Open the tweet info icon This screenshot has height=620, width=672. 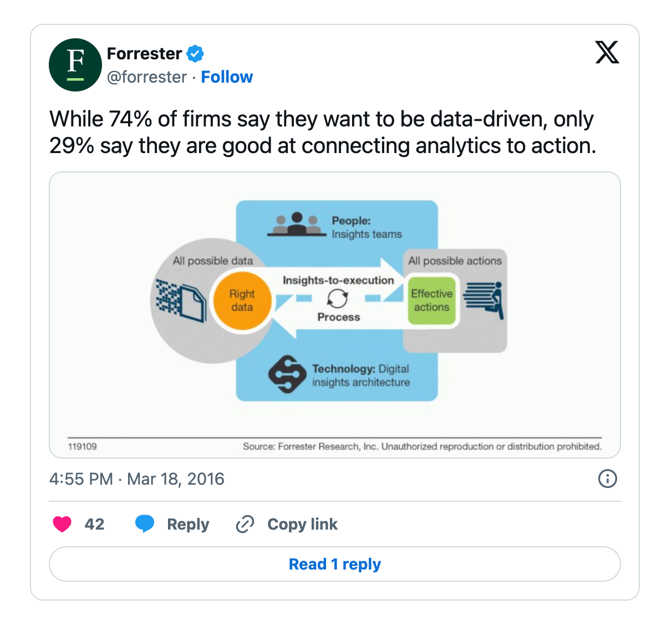point(608,479)
